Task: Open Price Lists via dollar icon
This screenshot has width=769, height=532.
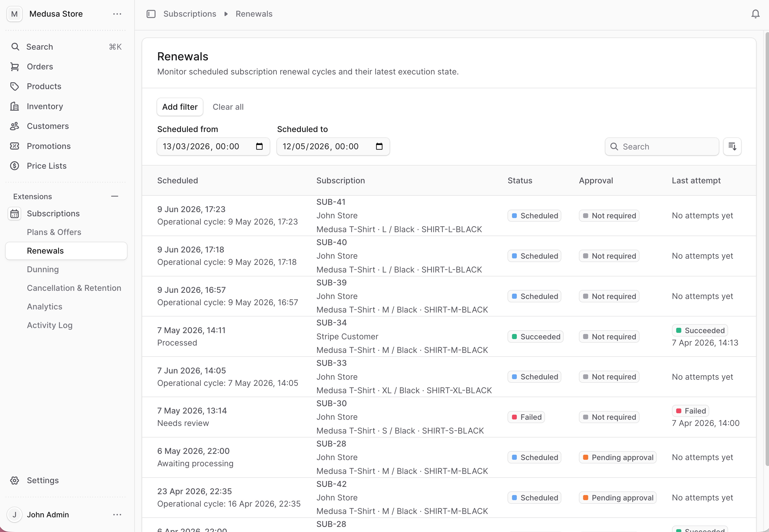Action: click(14, 166)
